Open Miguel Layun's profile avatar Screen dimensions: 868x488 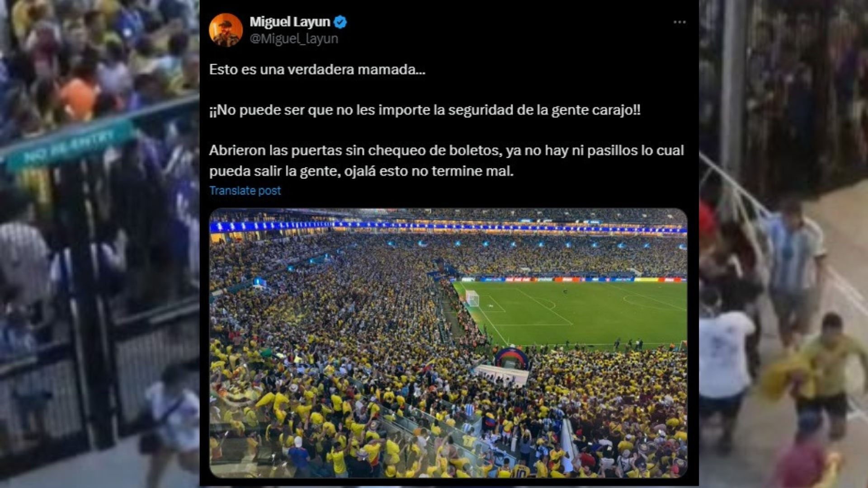click(x=226, y=30)
